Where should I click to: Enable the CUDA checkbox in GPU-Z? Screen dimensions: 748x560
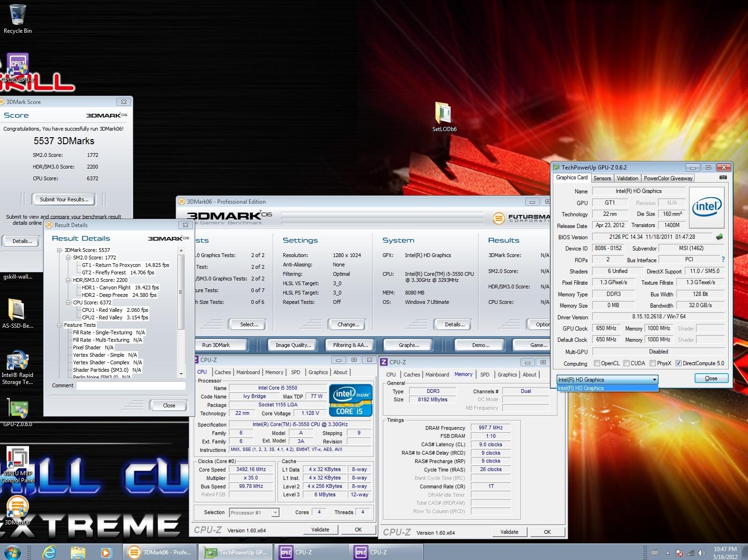coord(626,363)
